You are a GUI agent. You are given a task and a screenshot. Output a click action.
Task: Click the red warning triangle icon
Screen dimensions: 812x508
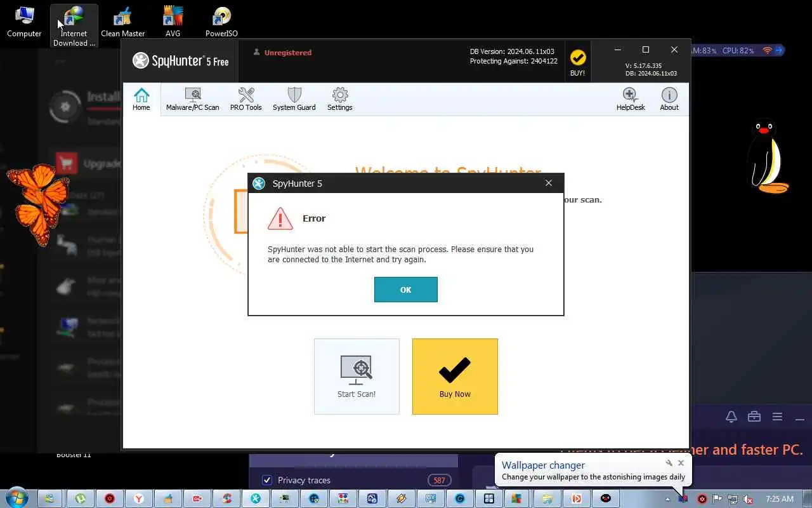pos(280,218)
